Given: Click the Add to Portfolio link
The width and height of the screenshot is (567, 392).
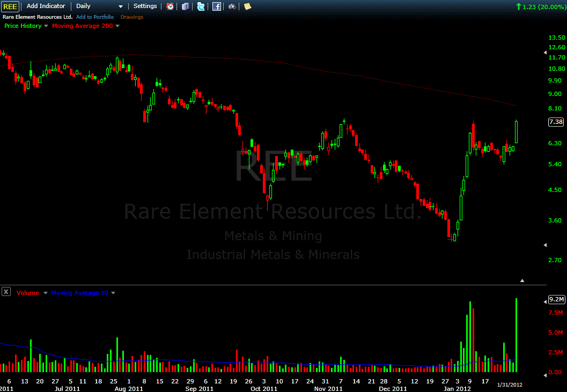Looking at the screenshot, I should click(x=95, y=17).
